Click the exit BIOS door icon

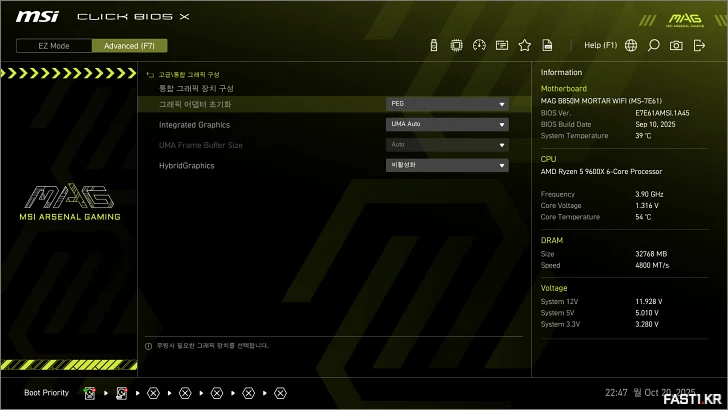click(699, 46)
